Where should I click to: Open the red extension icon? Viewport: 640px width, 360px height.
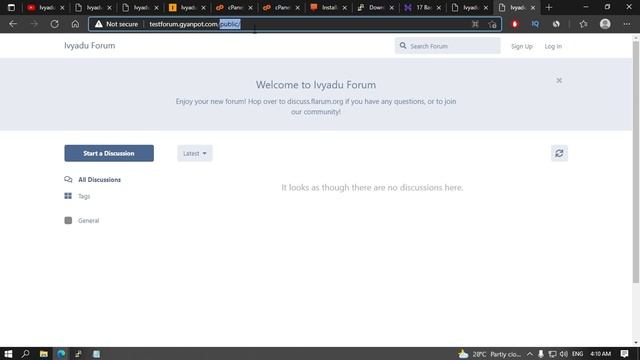pyautogui.click(x=515, y=24)
